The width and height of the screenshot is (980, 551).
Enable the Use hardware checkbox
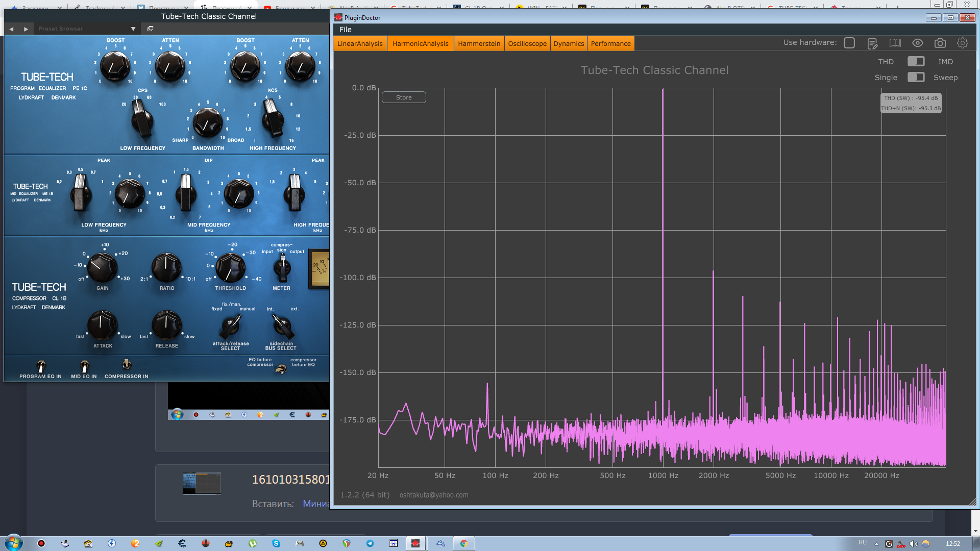(849, 43)
